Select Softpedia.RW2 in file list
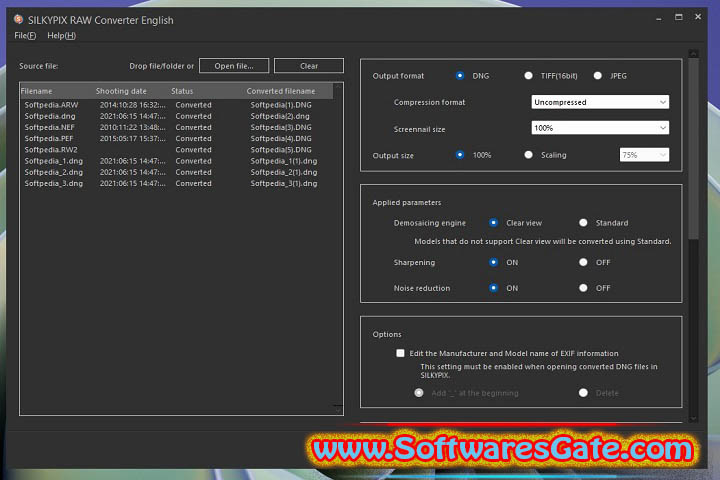 tap(51, 150)
